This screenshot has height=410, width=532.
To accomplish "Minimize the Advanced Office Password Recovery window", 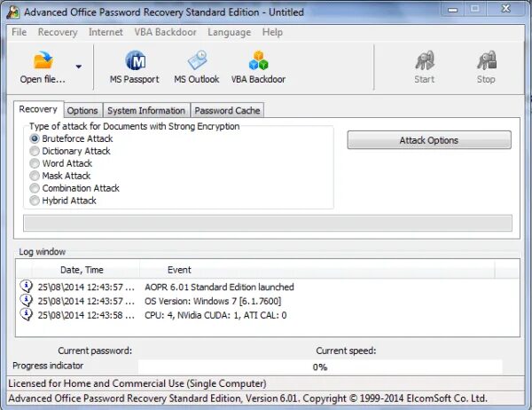I will [452, 9].
